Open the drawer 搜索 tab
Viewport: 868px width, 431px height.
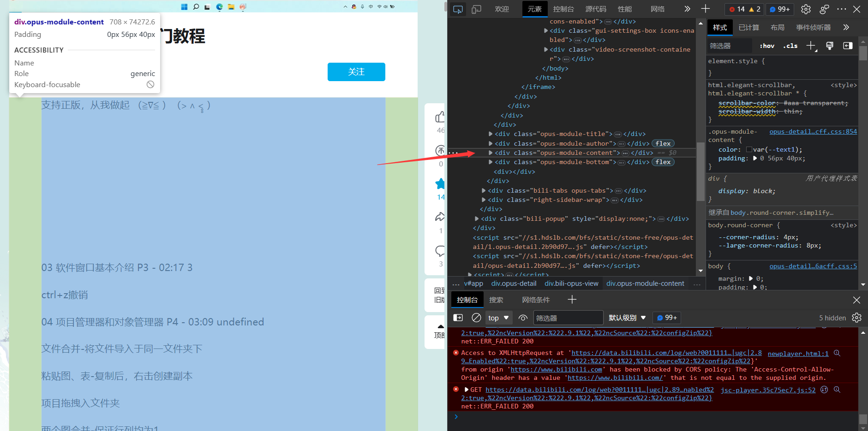(x=496, y=300)
